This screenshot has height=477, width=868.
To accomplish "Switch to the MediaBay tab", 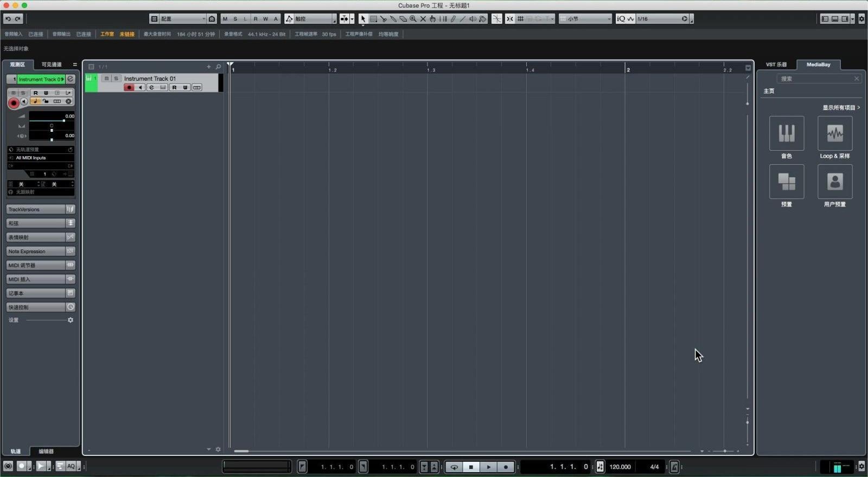I will (818, 65).
